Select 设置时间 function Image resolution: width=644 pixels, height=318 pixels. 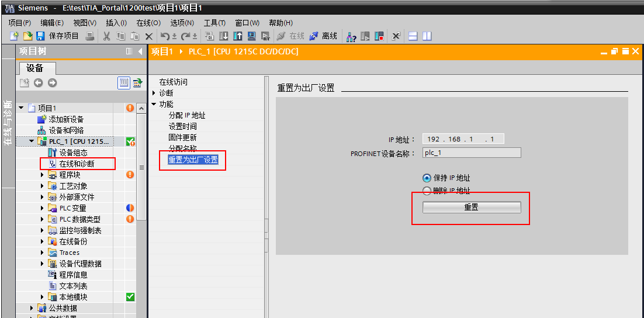[183, 126]
